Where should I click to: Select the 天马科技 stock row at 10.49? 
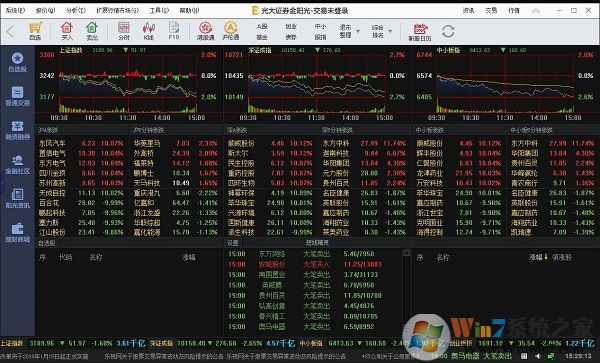click(x=176, y=183)
